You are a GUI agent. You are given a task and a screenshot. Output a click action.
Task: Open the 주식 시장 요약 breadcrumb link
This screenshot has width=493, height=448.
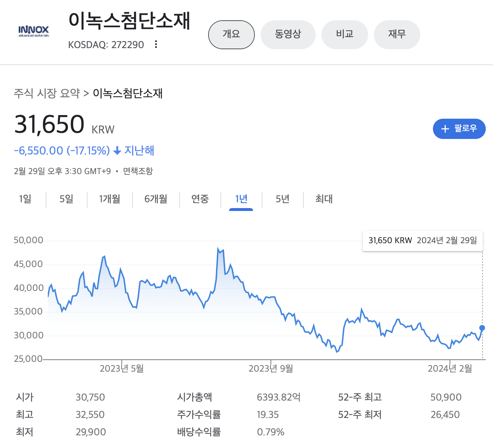point(47,93)
